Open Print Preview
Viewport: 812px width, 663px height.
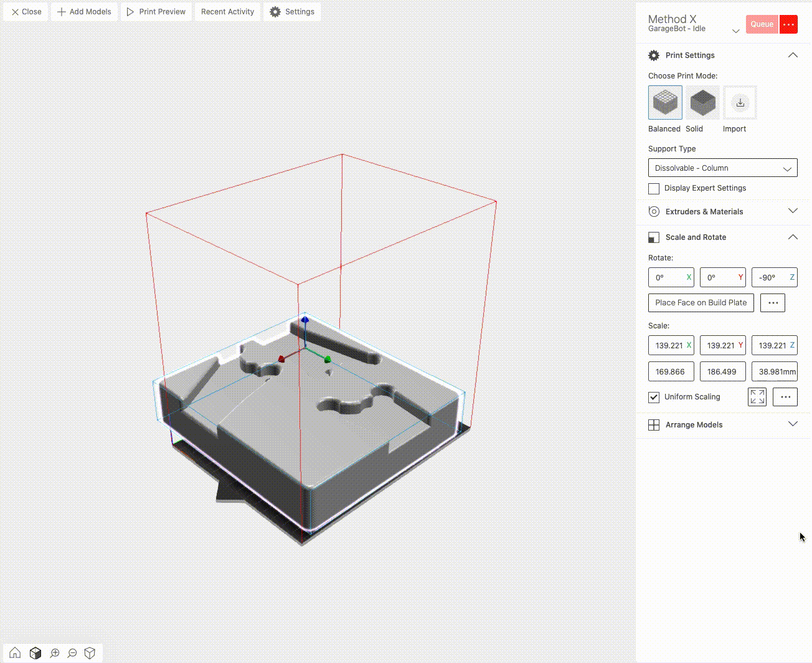156,12
